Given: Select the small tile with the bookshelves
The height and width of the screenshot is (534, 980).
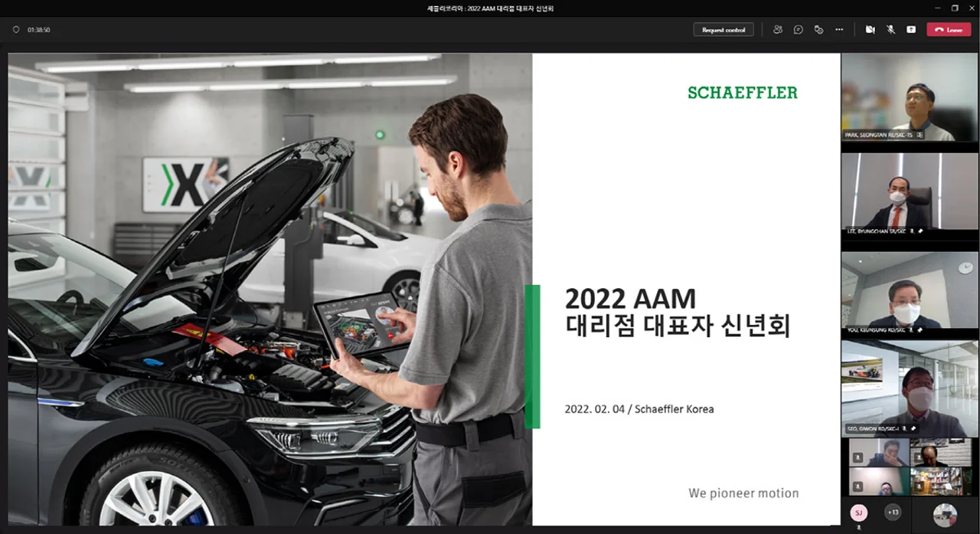Looking at the screenshot, I should pos(941,482).
